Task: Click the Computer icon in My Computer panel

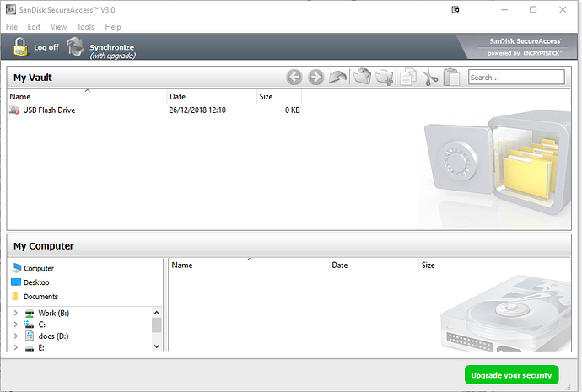Action: point(16,268)
